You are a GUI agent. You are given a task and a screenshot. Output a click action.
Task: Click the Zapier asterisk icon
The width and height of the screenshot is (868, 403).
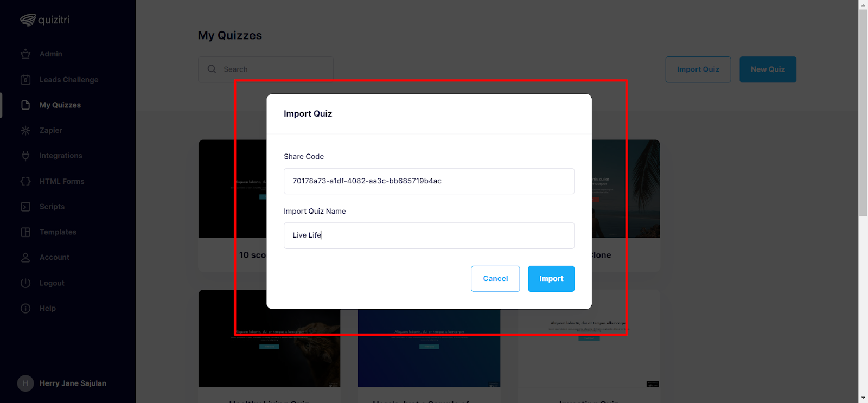25,131
